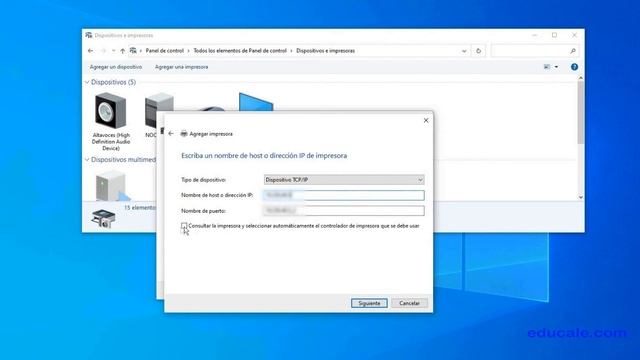This screenshot has height=360, width=640.
Task: Select Altavoces High Definition Audio Device
Action: 111,122
